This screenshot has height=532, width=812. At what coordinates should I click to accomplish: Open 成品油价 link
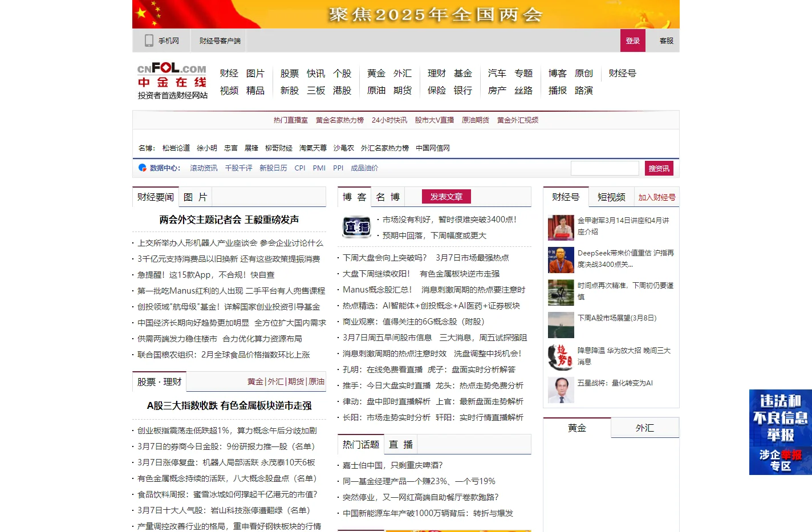coord(364,168)
